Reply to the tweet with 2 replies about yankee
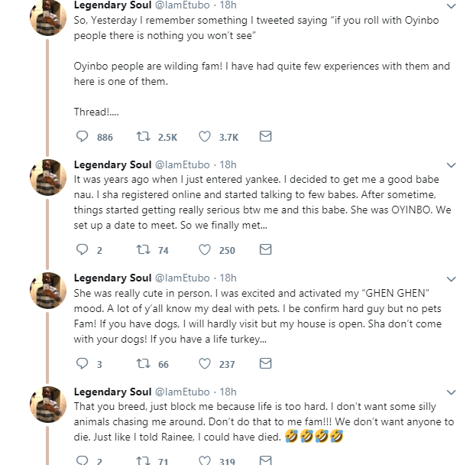 pos(84,249)
